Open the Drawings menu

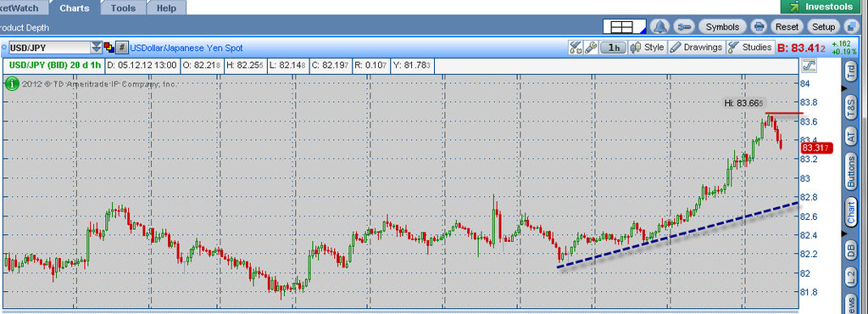click(697, 48)
